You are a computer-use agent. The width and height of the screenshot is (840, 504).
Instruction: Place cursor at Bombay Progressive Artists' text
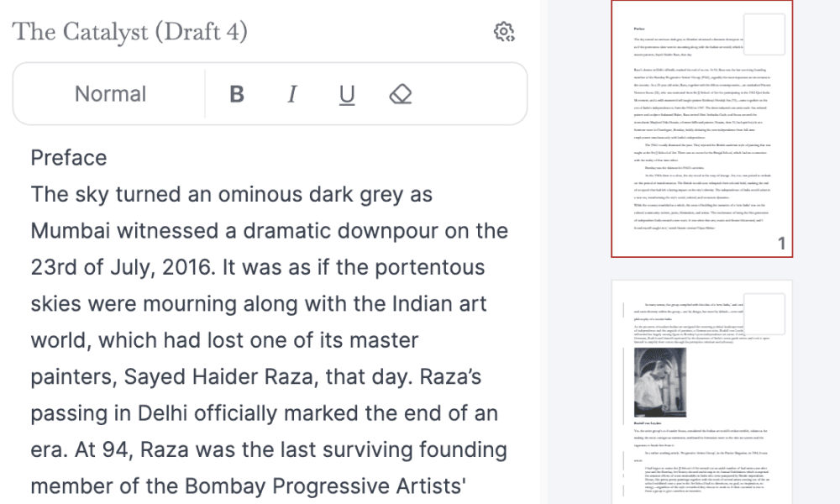point(325,486)
